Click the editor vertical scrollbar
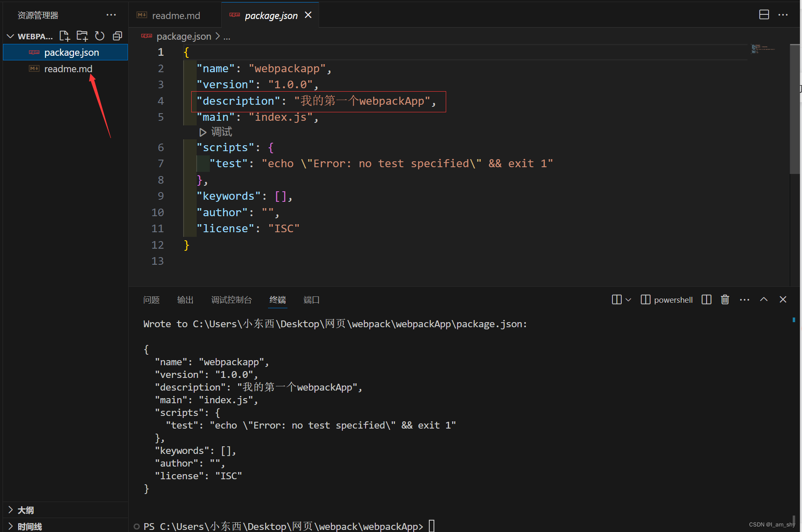This screenshot has height=532, width=802. (794, 109)
